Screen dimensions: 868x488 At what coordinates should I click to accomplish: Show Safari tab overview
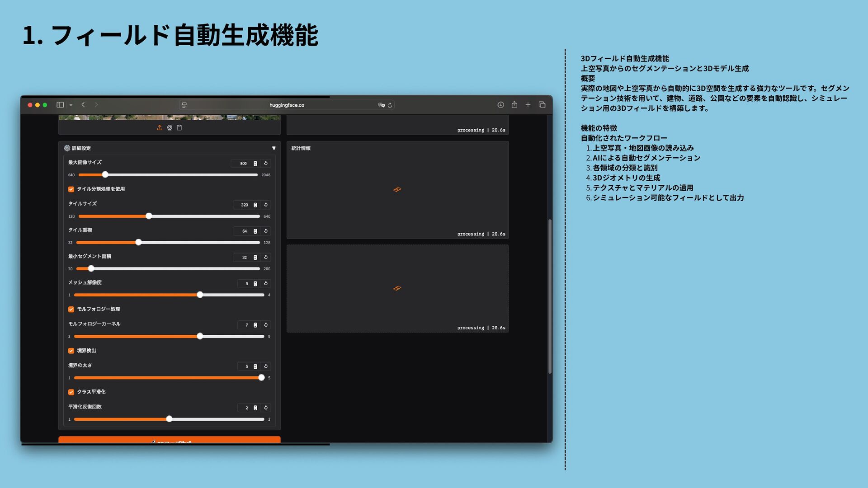[x=542, y=105]
